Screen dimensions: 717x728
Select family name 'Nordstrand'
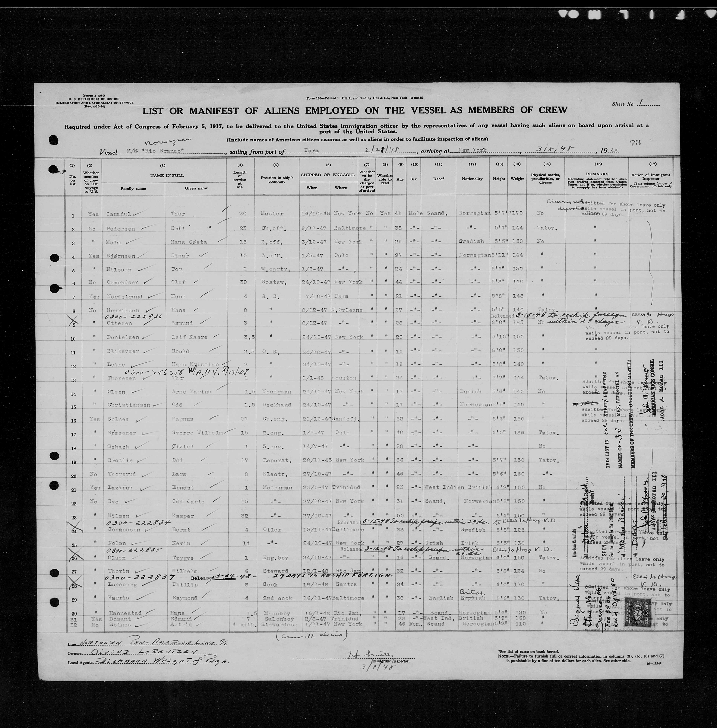tap(125, 297)
